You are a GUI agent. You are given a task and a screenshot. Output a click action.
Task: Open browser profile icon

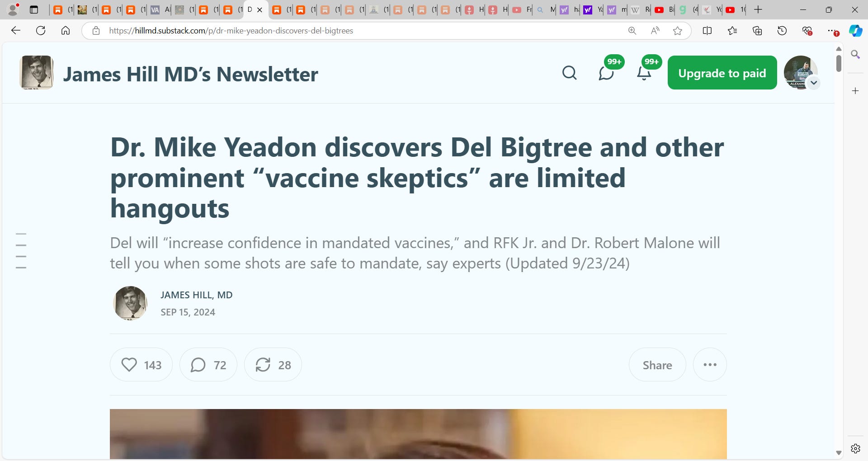click(14, 9)
